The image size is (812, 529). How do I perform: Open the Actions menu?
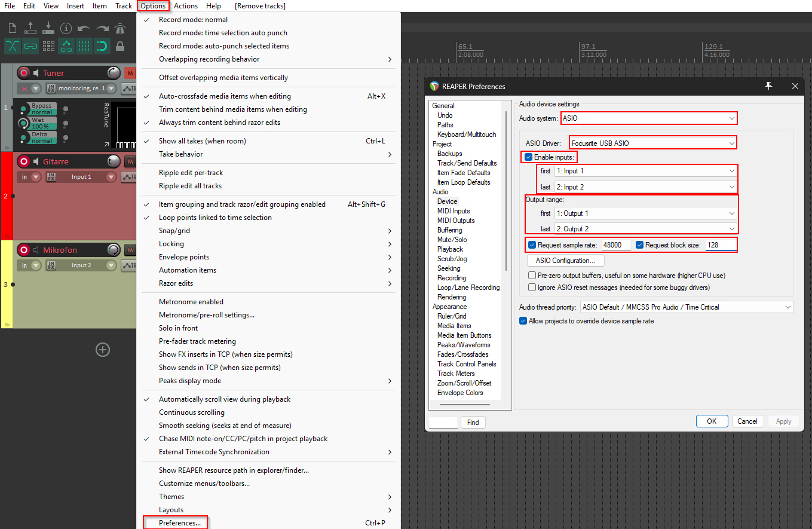pos(186,6)
